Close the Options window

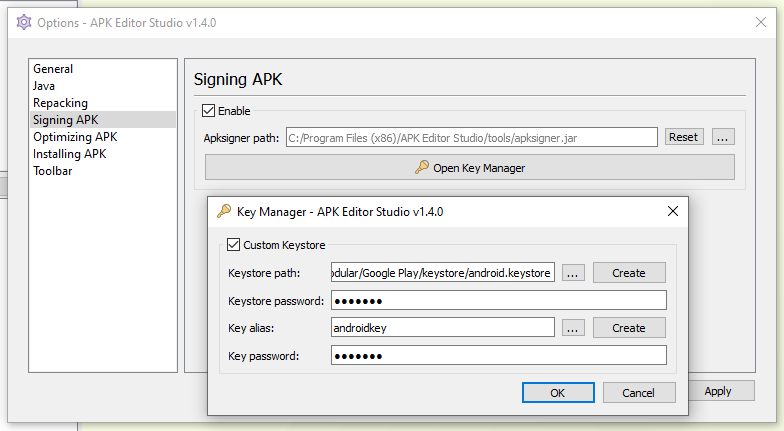(x=761, y=22)
